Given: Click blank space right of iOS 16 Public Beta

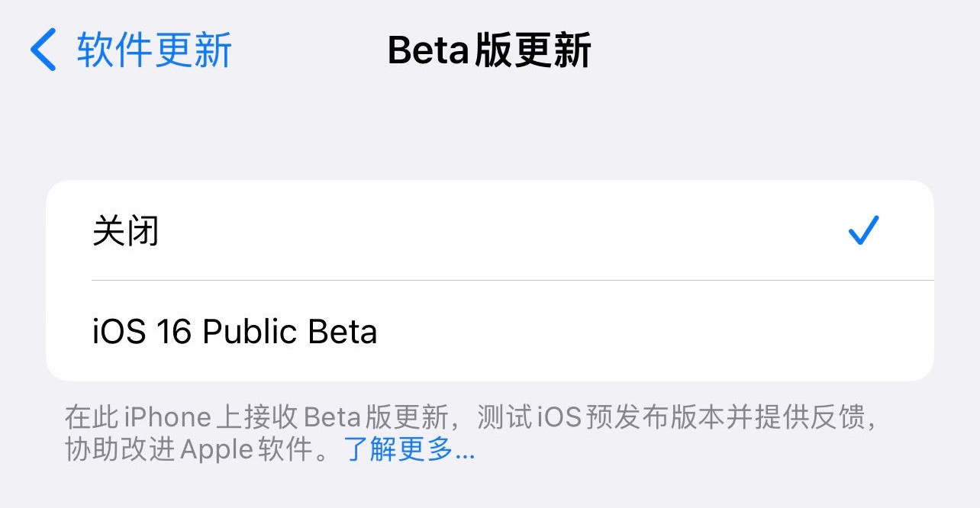Looking at the screenshot, I should coord(655,331).
